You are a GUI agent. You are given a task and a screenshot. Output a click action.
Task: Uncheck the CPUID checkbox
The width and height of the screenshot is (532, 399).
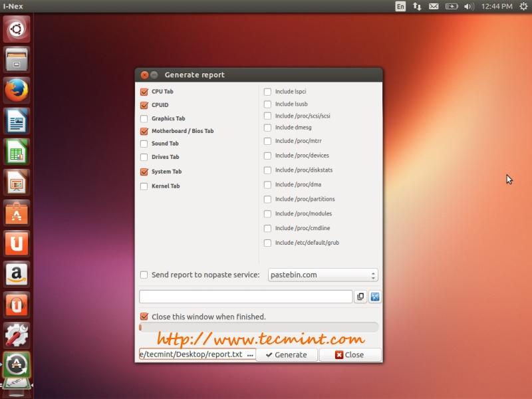coord(144,105)
